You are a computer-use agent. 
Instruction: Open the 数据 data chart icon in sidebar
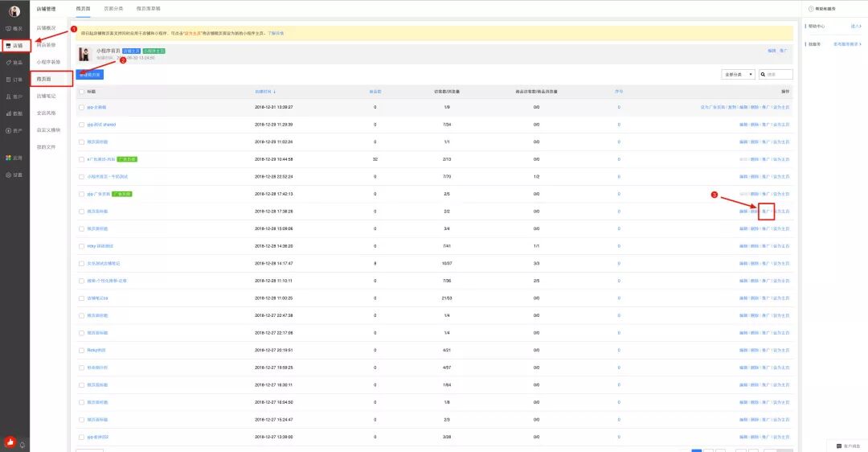(8, 113)
